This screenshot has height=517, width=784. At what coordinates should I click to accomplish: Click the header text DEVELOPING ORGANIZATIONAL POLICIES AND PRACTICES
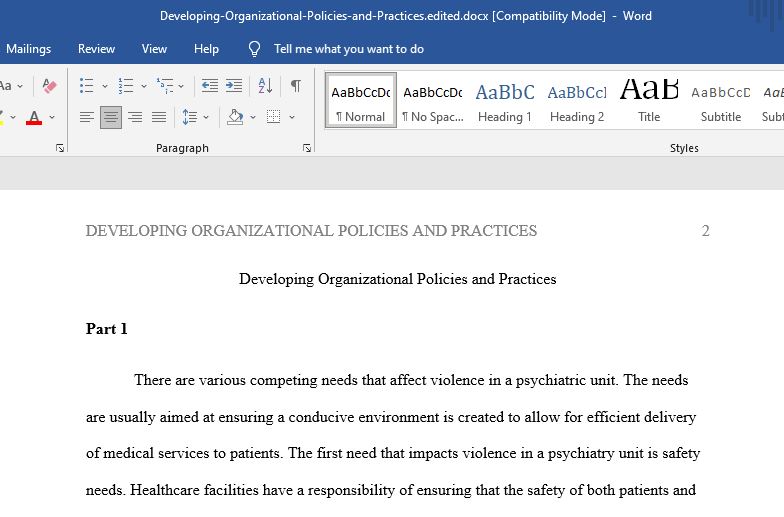point(311,231)
